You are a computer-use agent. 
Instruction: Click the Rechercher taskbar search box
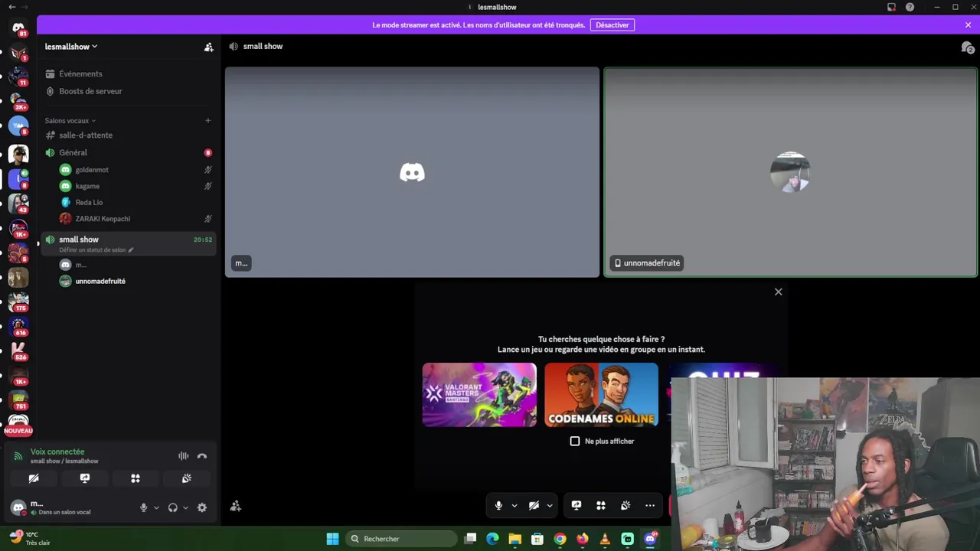click(x=400, y=539)
